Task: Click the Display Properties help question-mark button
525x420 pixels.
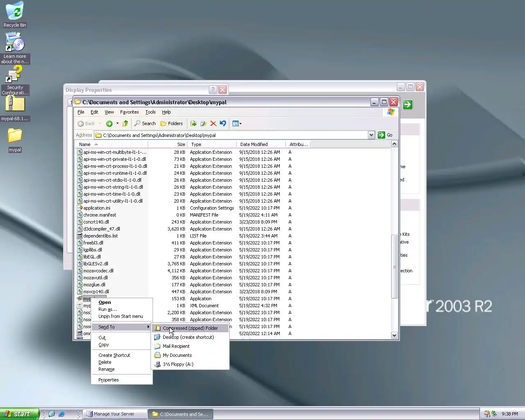Action: [213, 89]
